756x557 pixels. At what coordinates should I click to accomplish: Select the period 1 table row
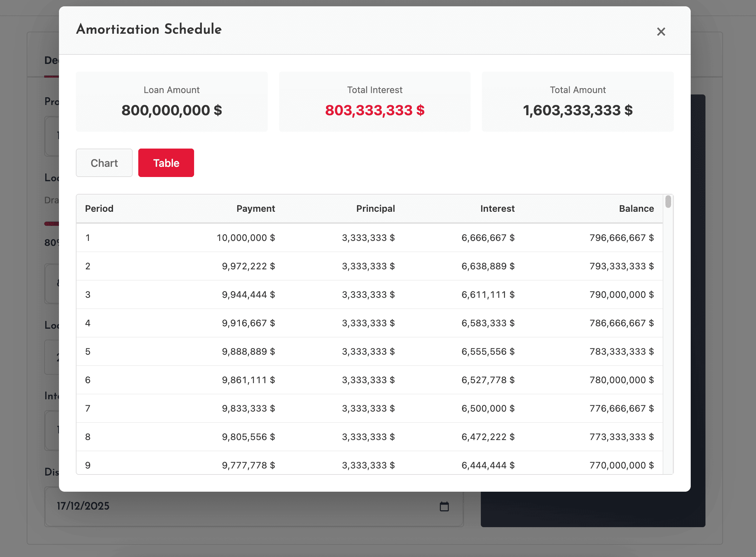pos(369,238)
